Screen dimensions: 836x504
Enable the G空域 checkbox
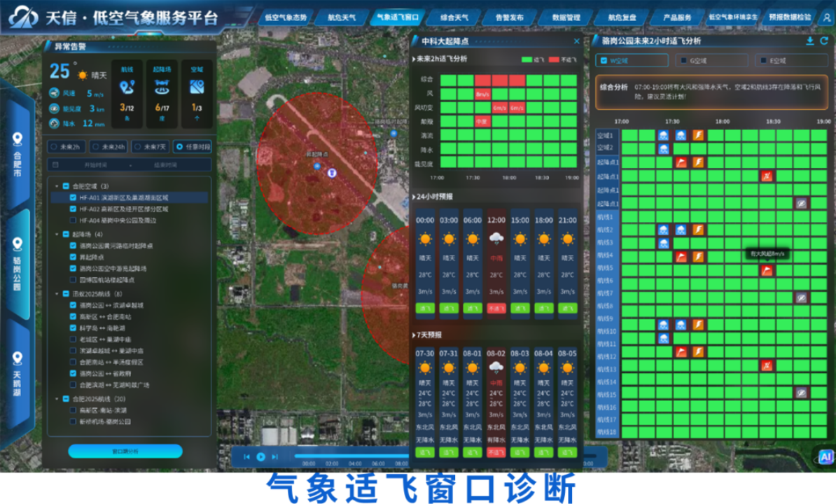(683, 61)
